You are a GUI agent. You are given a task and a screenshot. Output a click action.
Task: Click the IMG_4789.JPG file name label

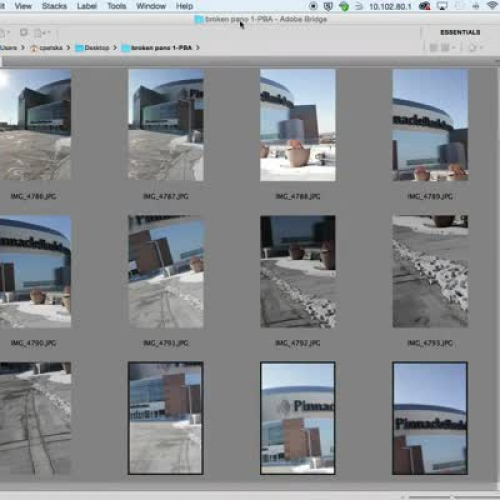click(x=430, y=196)
